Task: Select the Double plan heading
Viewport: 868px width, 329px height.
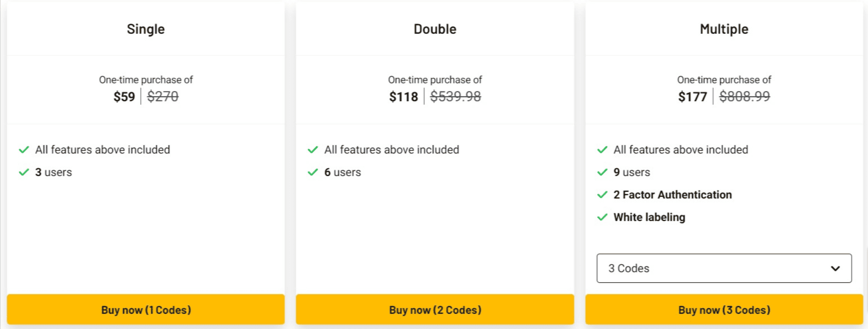Action: click(435, 29)
